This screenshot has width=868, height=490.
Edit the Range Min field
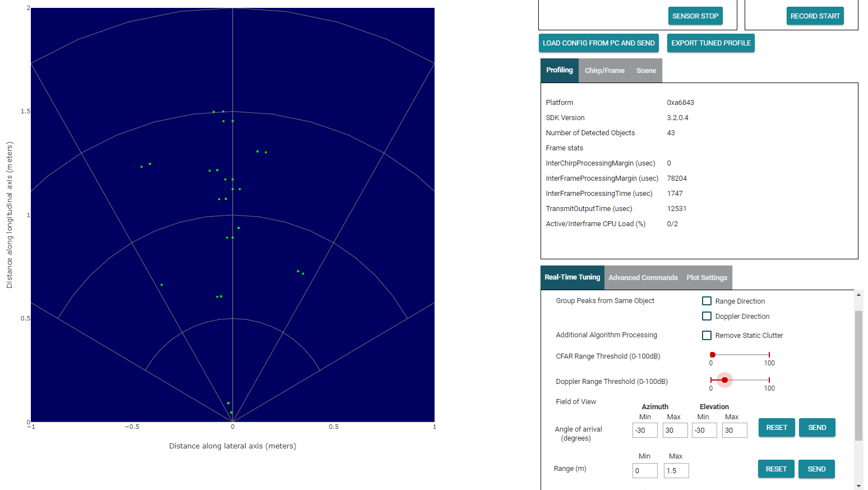tap(645, 471)
